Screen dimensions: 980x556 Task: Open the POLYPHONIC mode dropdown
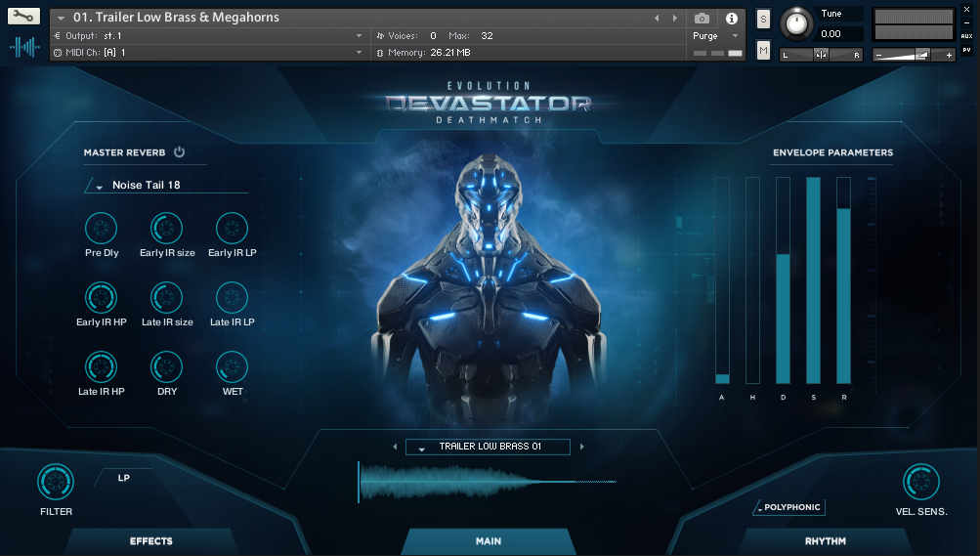click(x=789, y=507)
